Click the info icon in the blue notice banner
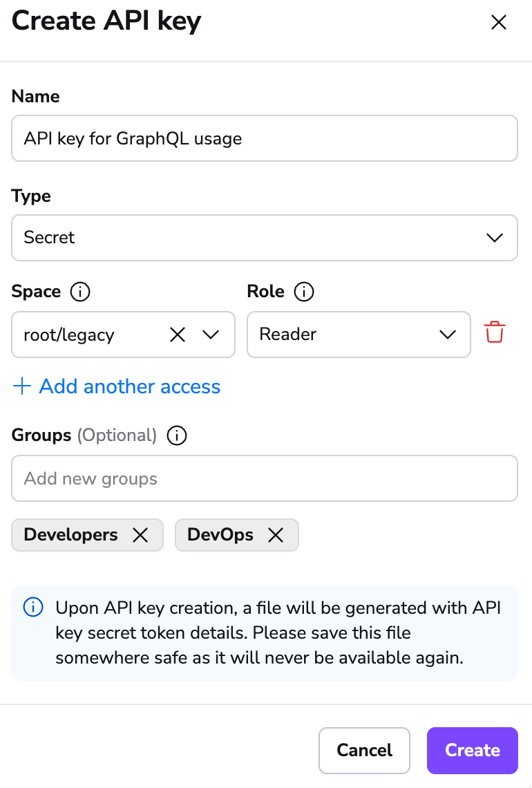532x788 pixels. click(32, 608)
